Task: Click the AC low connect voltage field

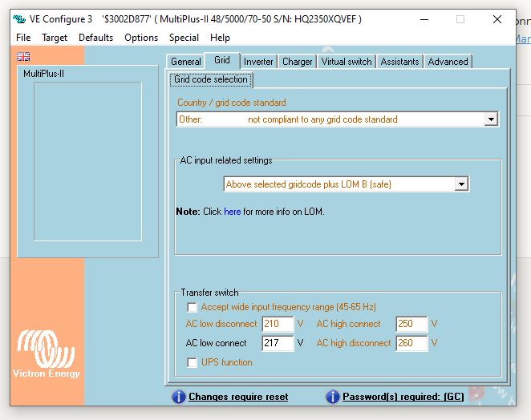Action: (278, 343)
